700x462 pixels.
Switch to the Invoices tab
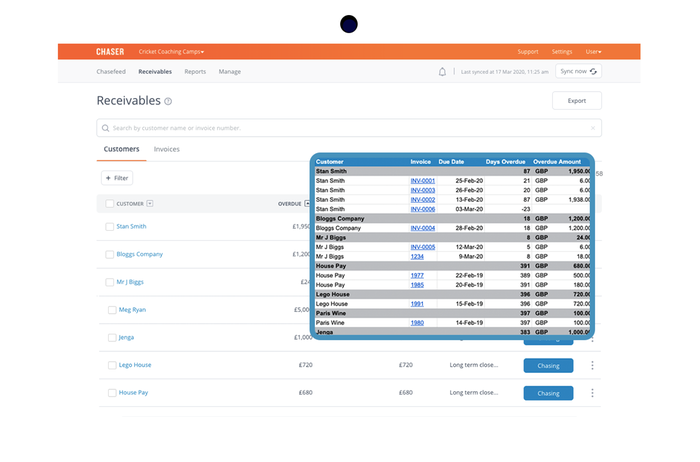167,149
